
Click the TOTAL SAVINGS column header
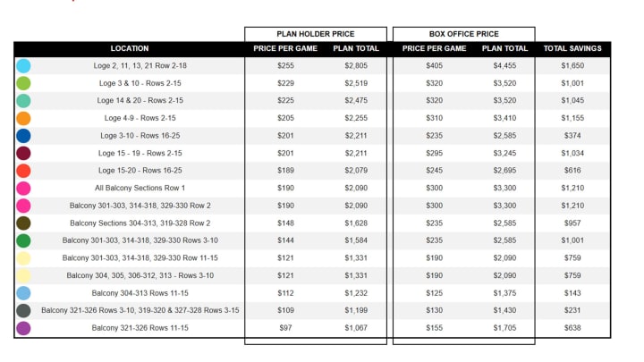pyautogui.click(x=572, y=48)
